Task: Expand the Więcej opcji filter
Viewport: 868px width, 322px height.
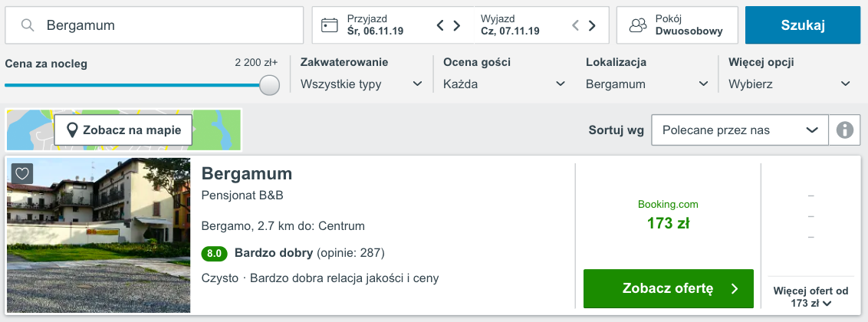Action: (789, 84)
